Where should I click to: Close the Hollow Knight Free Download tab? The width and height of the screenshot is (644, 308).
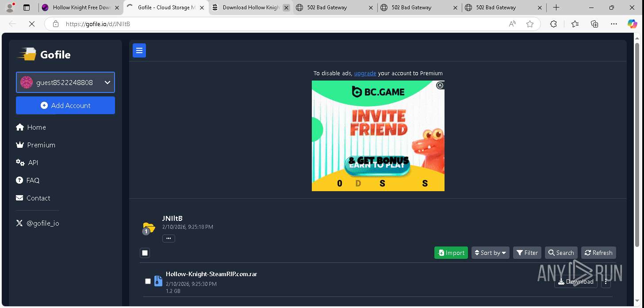coord(117,8)
